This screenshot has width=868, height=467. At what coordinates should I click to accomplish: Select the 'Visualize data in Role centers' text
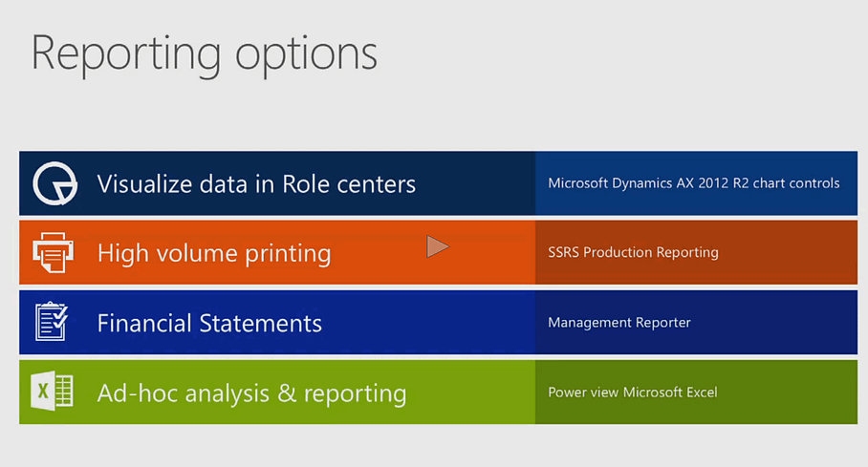[256, 184]
